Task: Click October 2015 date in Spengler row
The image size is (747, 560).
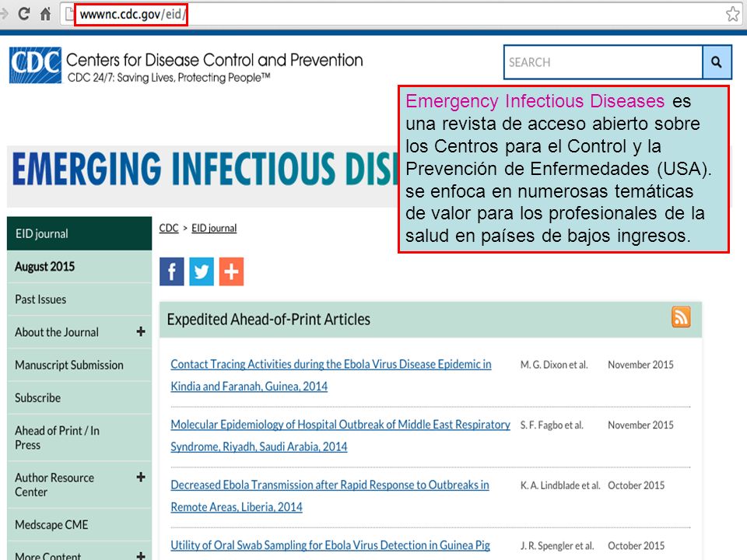Action: [x=636, y=546]
